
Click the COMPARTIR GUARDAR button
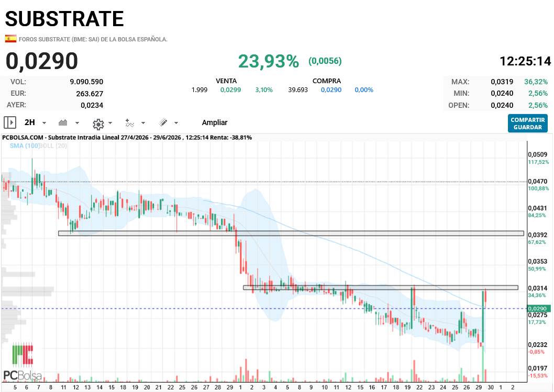(527, 123)
